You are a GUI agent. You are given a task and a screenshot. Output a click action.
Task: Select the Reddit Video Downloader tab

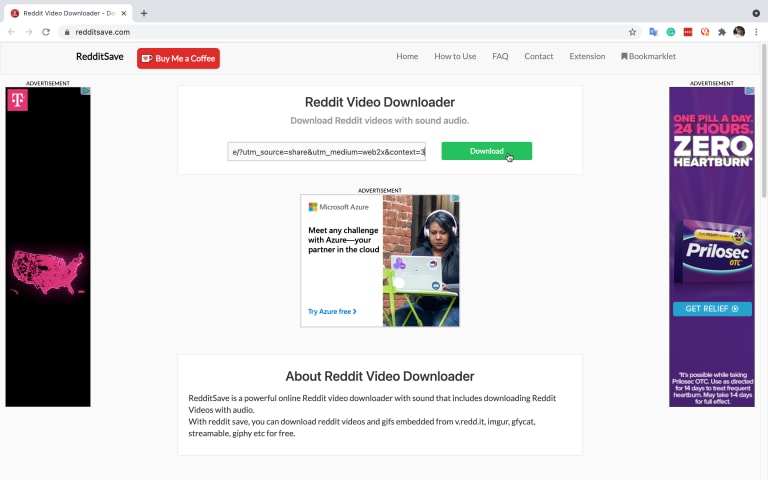click(69, 13)
